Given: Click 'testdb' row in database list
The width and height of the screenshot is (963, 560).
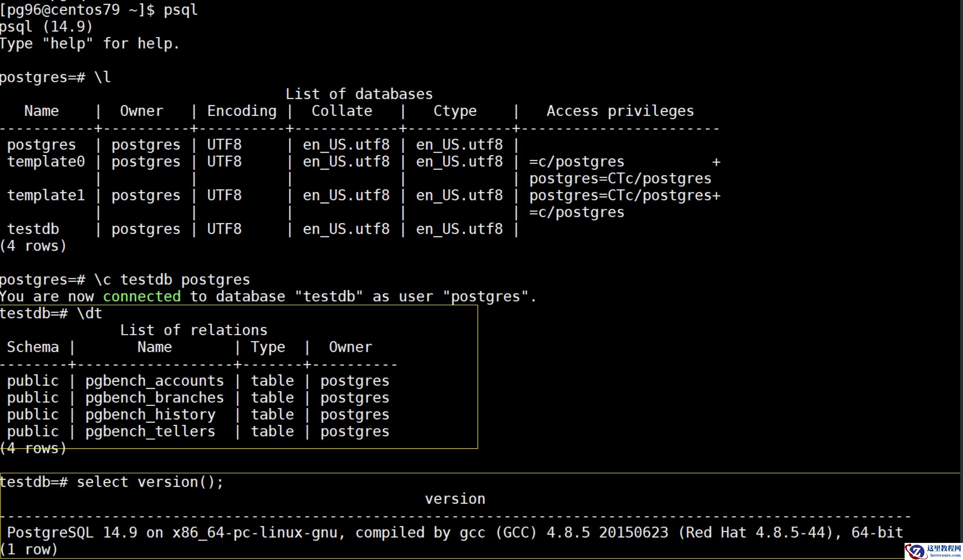Looking at the screenshot, I should [33, 229].
